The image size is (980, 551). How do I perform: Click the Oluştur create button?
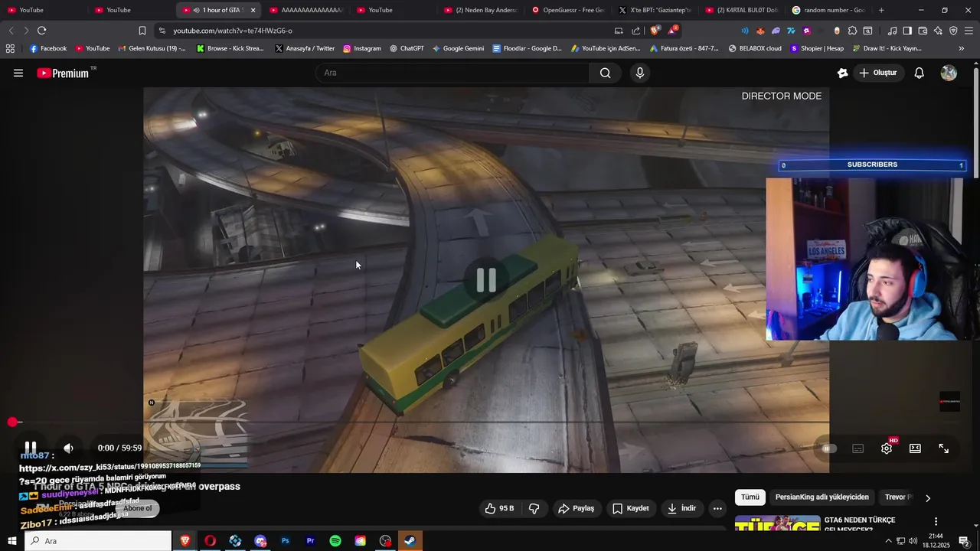(877, 73)
